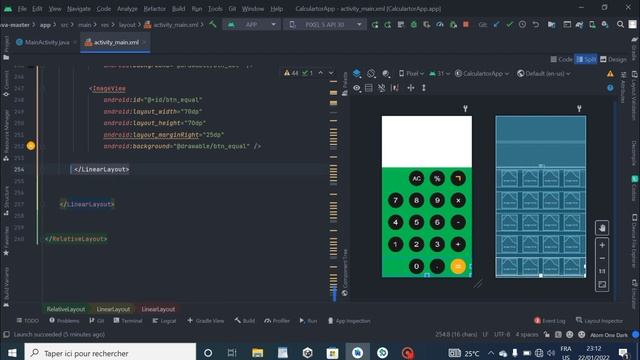Click the Debug bug icon in the toolbar

[x=413, y=24]
